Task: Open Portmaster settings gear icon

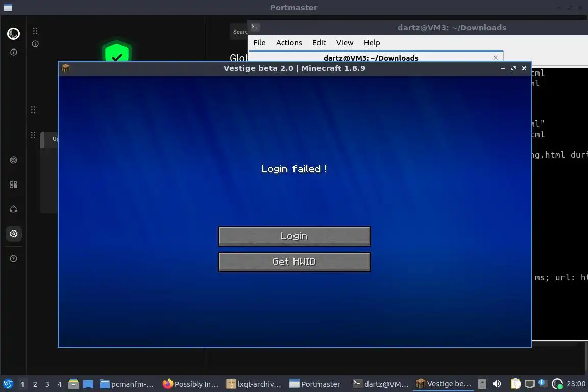Action: click(13, 234)
